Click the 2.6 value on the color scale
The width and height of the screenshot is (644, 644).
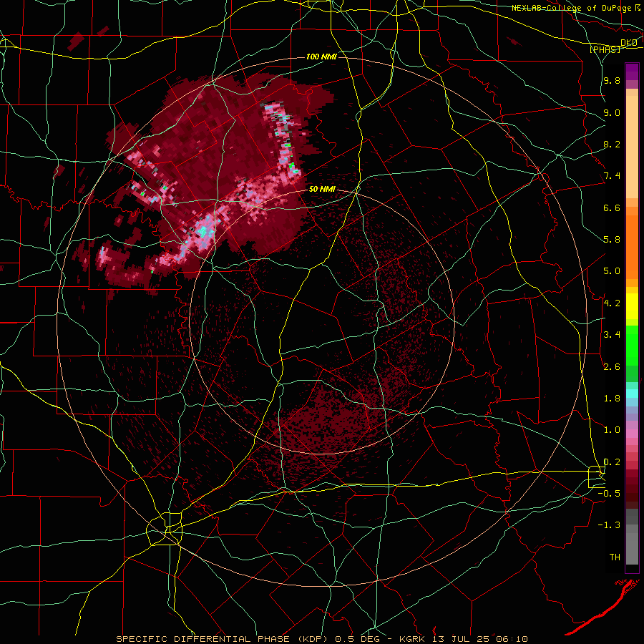612,367
